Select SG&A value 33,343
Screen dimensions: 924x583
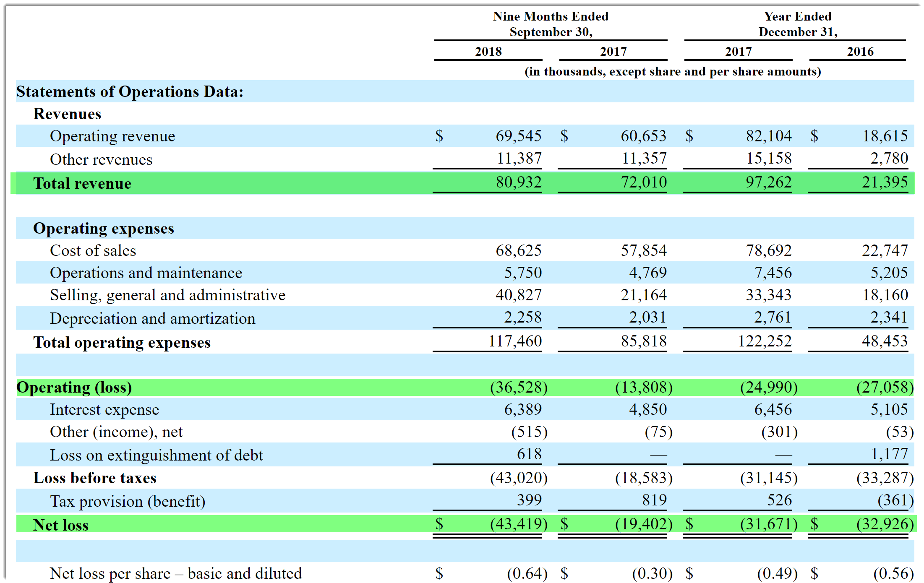coord(769,295)
